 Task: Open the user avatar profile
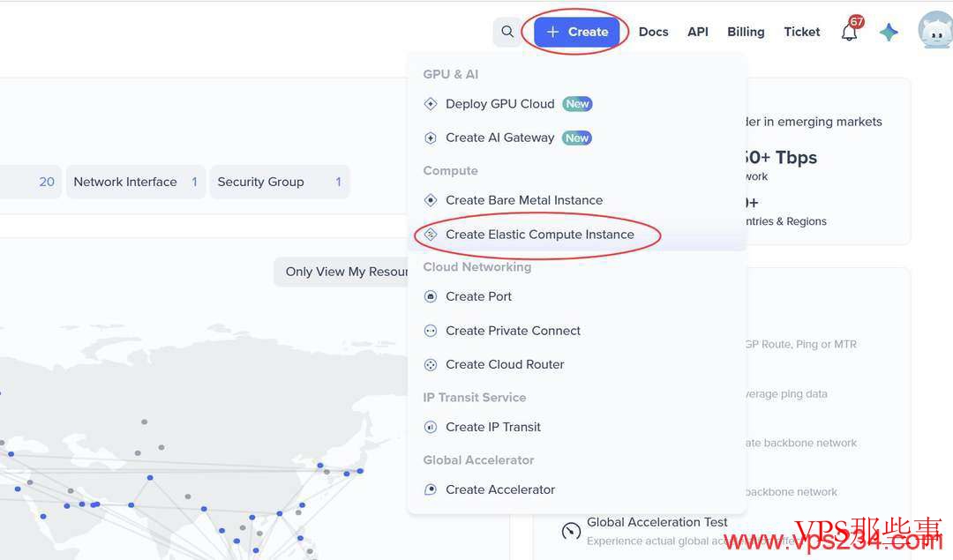pos(934,31)
